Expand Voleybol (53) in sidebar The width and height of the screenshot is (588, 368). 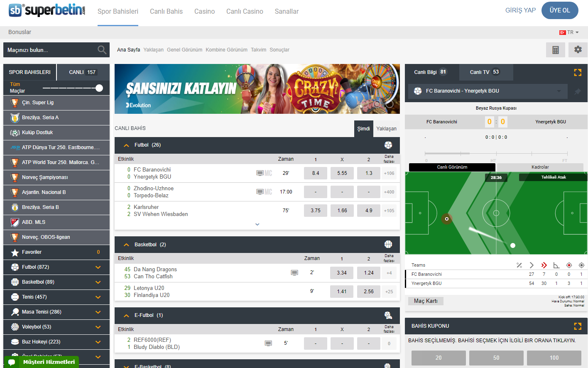click(x=98, y=327)
